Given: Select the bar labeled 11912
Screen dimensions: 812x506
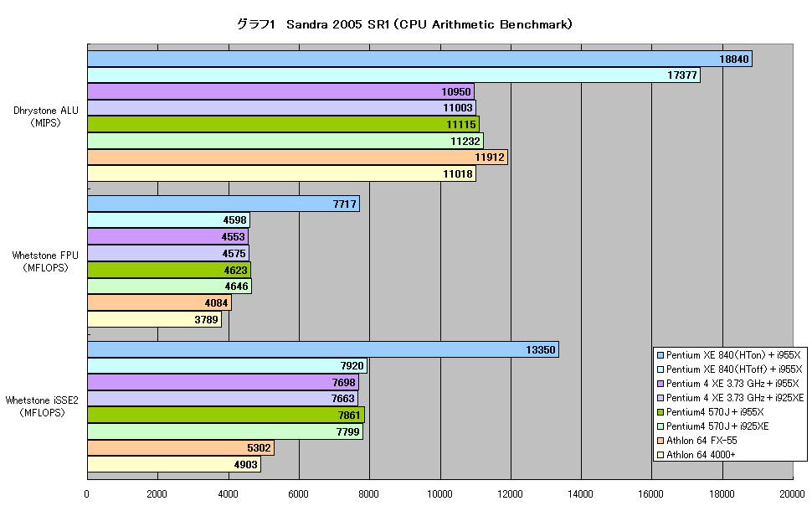Looking at the screenshot, I should click(x=297, y=157).
